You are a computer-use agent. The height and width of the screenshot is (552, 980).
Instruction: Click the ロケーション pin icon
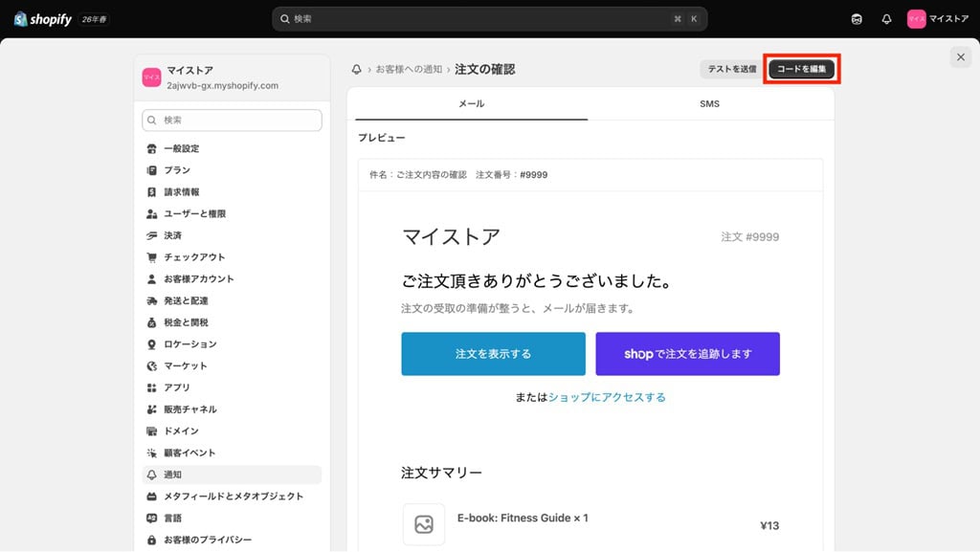coord(151,344)
